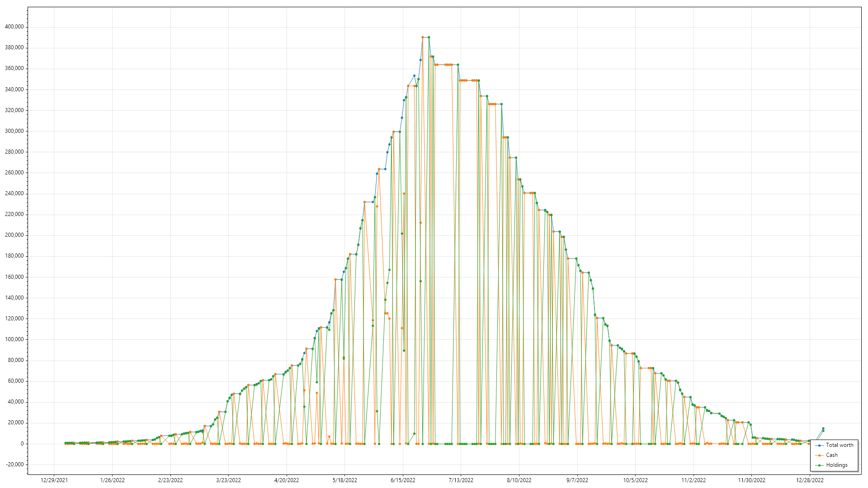Click the 11/2/2022 date label
This screenshot has height=488, width=868.
(693, 480)
